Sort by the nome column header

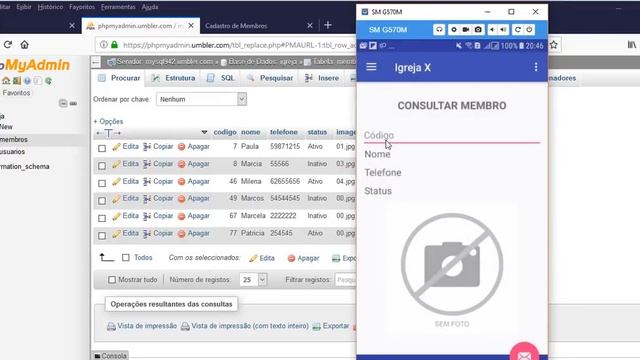click(251, 132)
